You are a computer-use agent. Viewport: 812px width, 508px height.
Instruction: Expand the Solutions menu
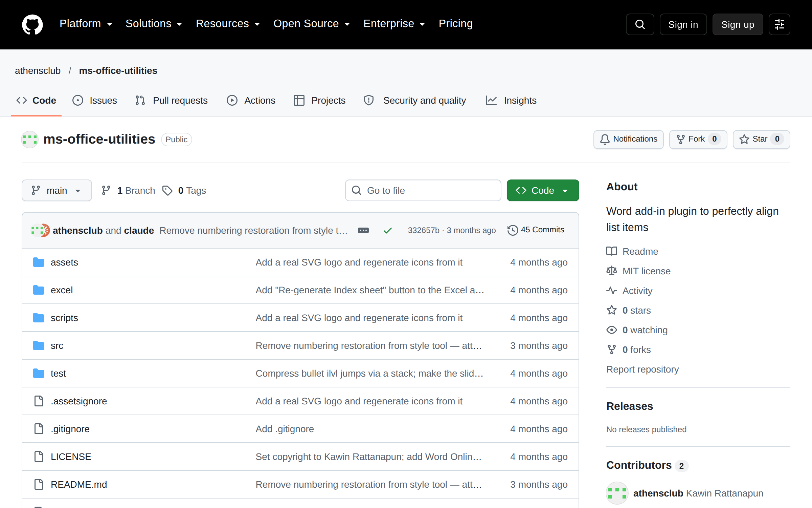[154, 24]
